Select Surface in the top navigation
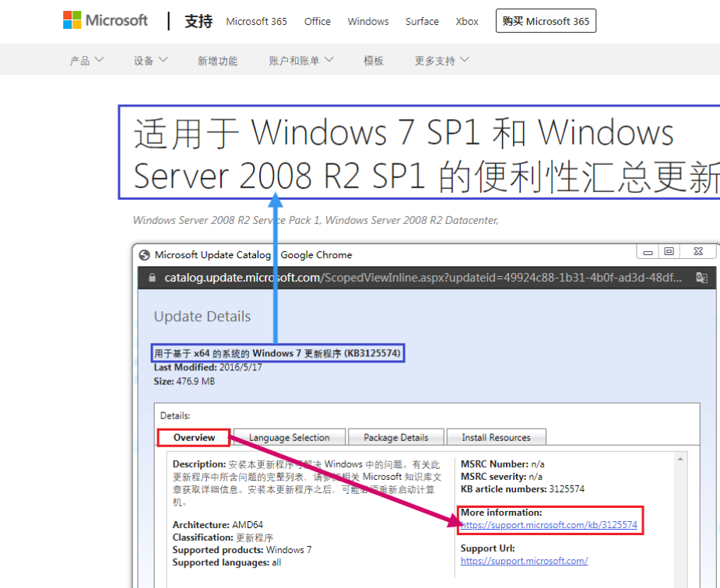Viewport: 720px width, 588px height. [422, 22]
